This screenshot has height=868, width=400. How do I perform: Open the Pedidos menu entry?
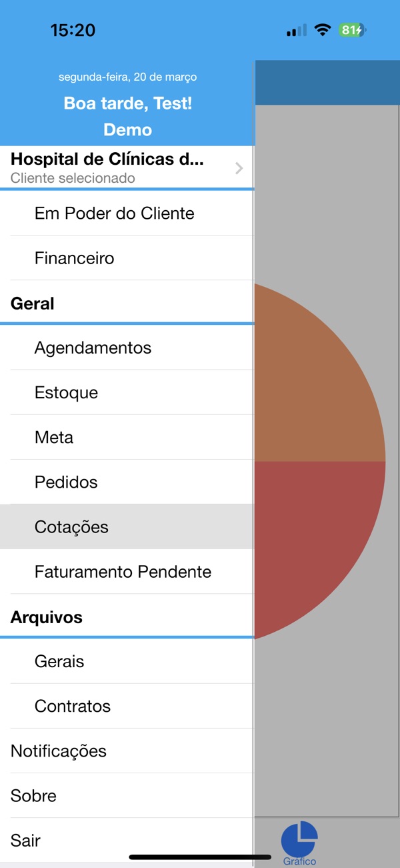(66, 482)
